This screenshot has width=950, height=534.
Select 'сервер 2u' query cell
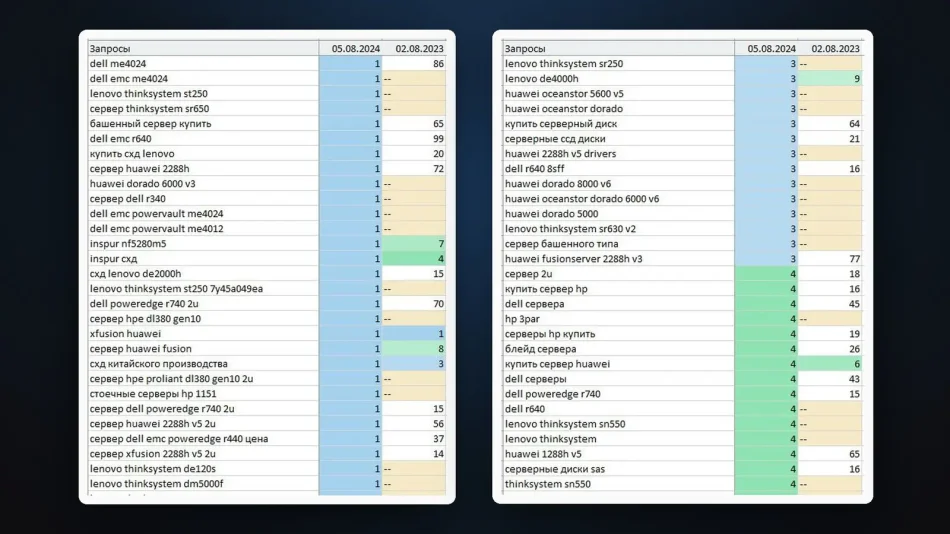619,274
